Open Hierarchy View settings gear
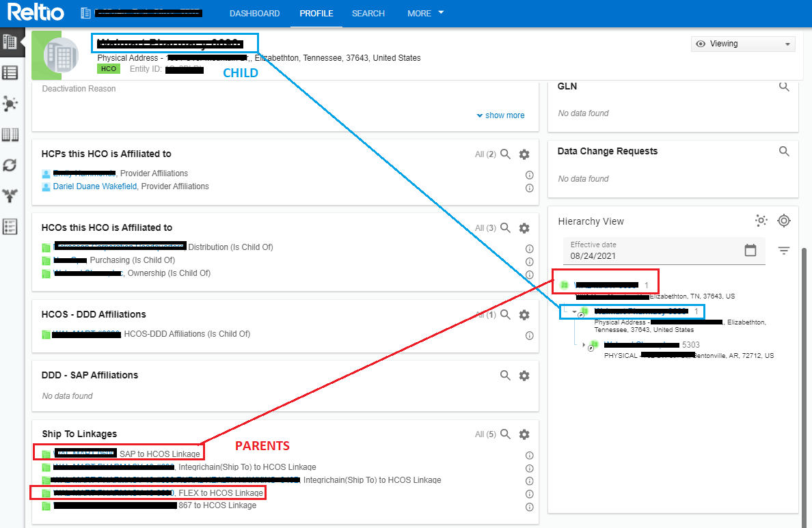Viewport: 812px width, 528px height. [x=761, y=221]
